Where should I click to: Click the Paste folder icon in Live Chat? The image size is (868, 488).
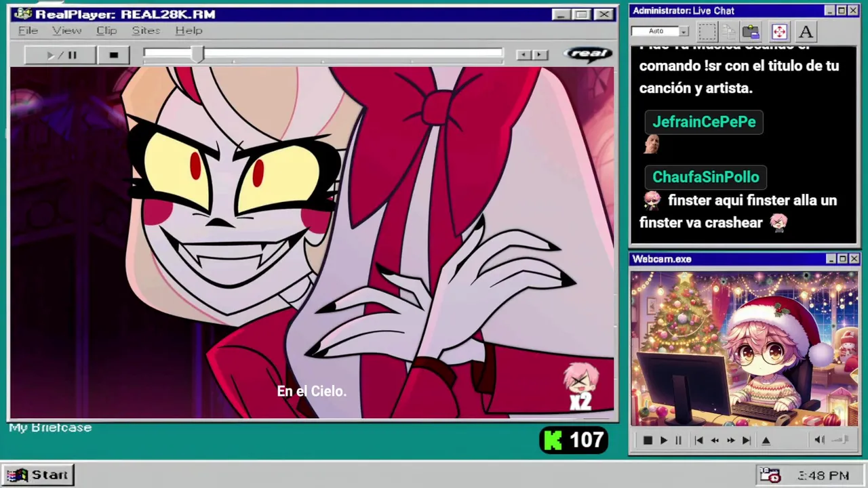pyautogui.click(x=751, y=31)
